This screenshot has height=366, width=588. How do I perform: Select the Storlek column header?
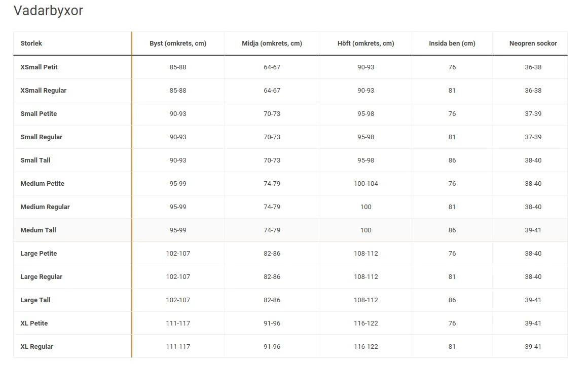[x=31, y=44]
